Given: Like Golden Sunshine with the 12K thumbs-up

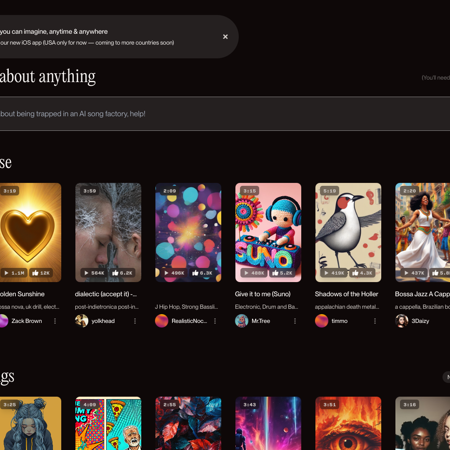Looking at the screenshot, I should 41,273.
